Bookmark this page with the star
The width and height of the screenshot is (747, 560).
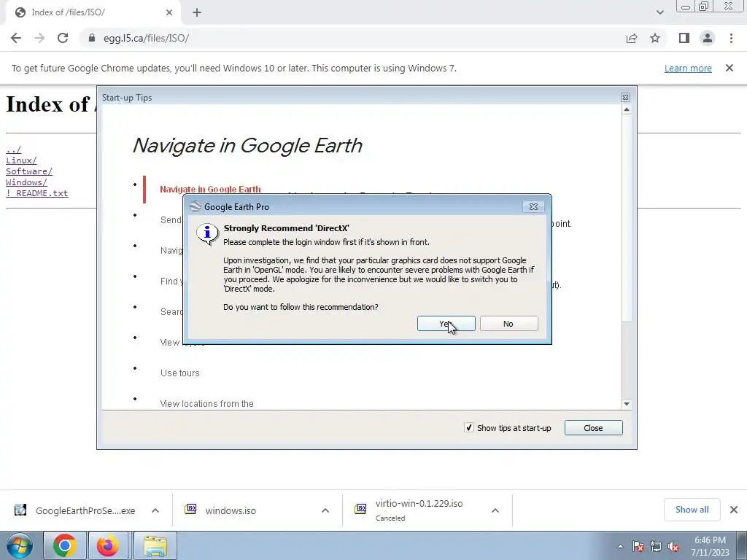(655, 38)
